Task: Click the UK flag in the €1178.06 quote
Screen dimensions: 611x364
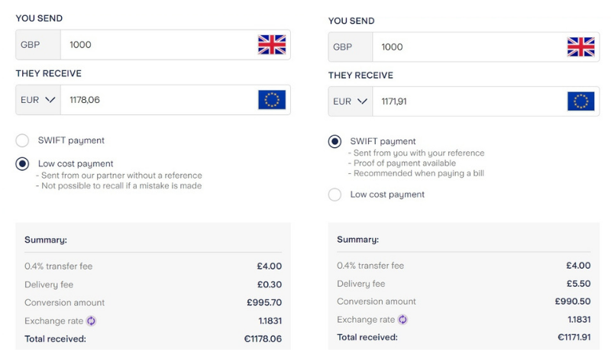Action: tap(271, 45)
